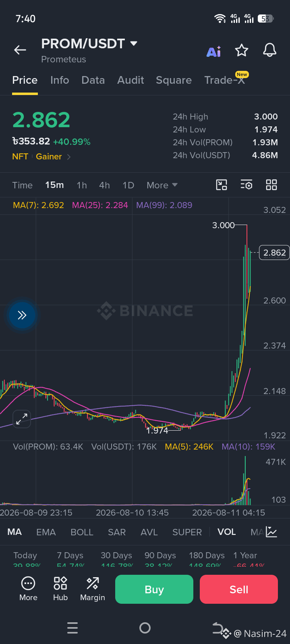
Task: Tap the Android home circle button
Action: (x=145, y=628)
